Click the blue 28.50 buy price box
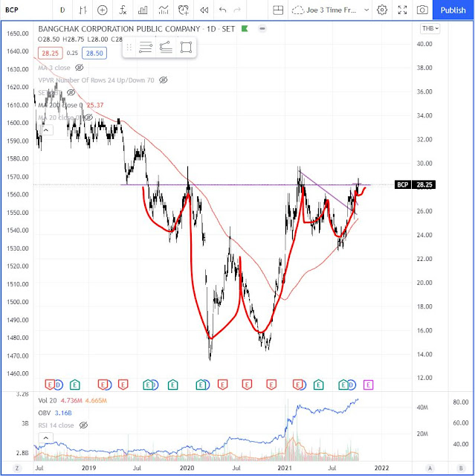475x476 pixels. coord(94,54)
